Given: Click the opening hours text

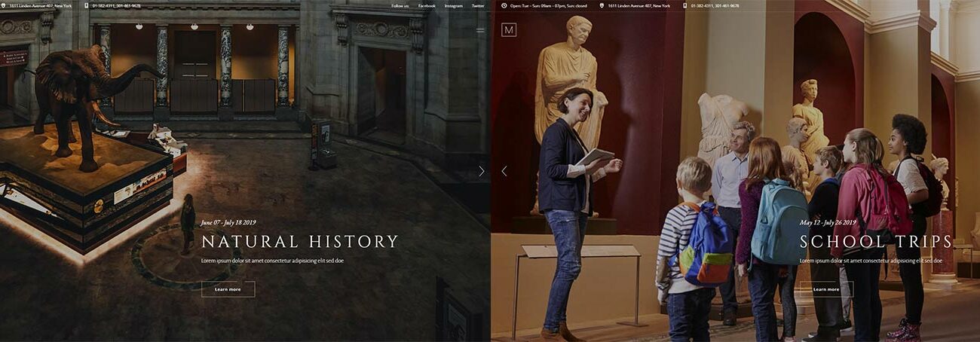Looking at the screenshot, I should pos(550,5).
